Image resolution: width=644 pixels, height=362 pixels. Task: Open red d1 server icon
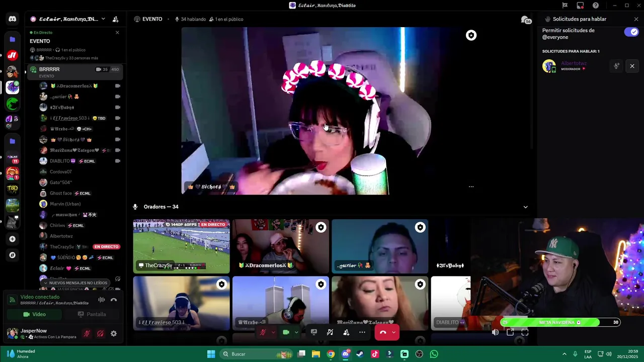pyautogui.click(x=13, y=55)
